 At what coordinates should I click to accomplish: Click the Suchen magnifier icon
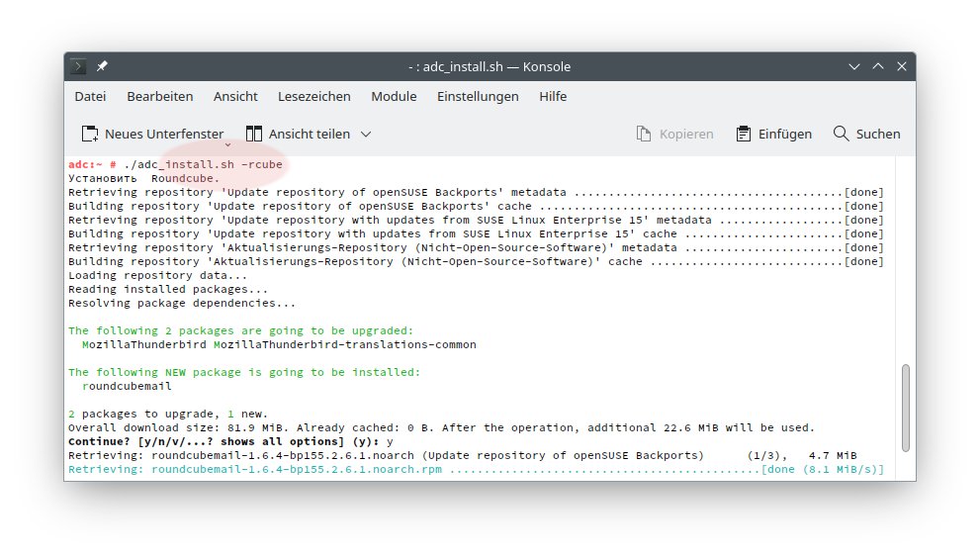pyautogui.click(x=842, y=134)
